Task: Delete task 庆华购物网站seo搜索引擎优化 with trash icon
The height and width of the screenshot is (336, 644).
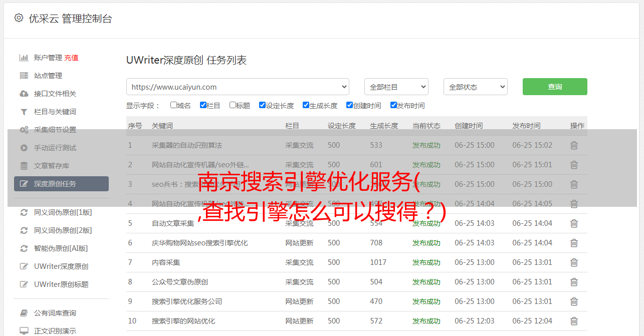Action: (574, 243)
